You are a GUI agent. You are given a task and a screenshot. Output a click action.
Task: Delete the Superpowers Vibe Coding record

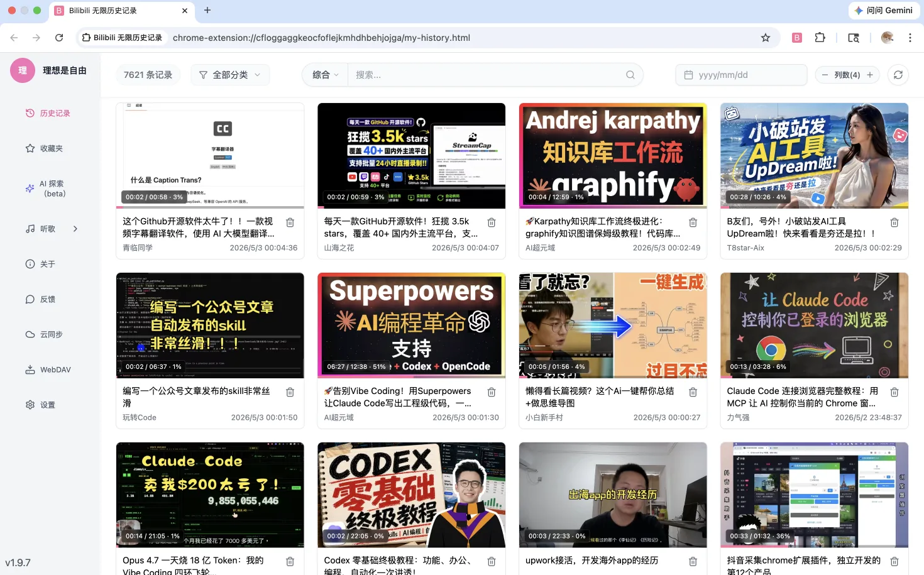[492, 392]
